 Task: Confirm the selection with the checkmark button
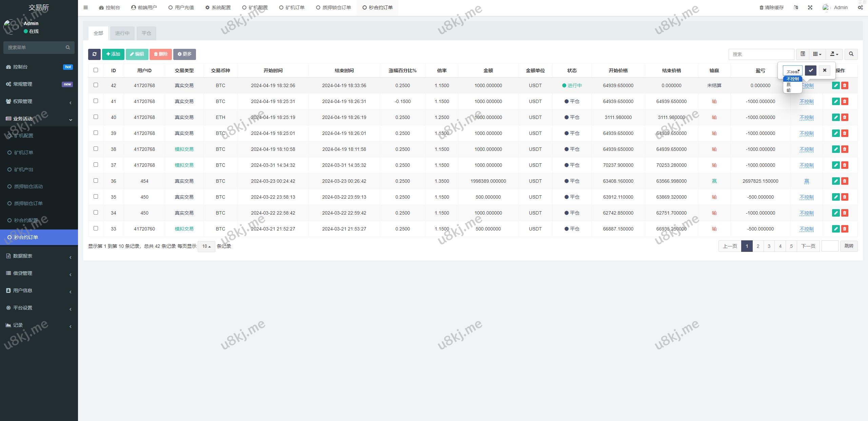coord(811,71)
